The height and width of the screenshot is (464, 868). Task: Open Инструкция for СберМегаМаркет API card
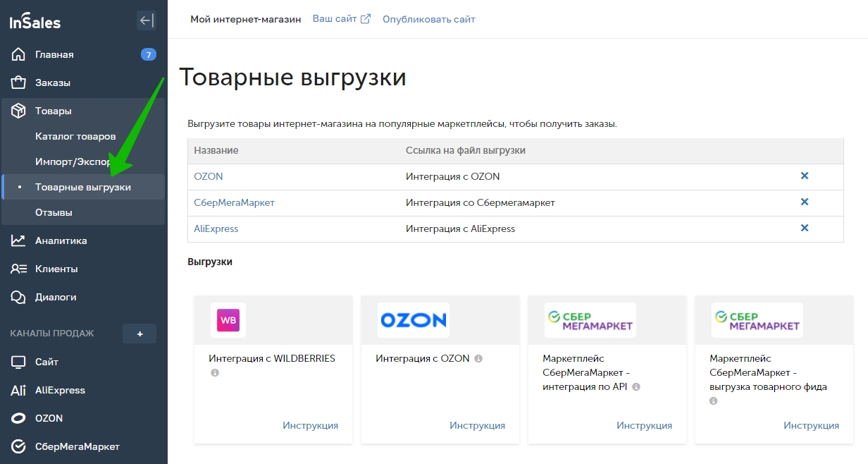(x=645, y=425)
